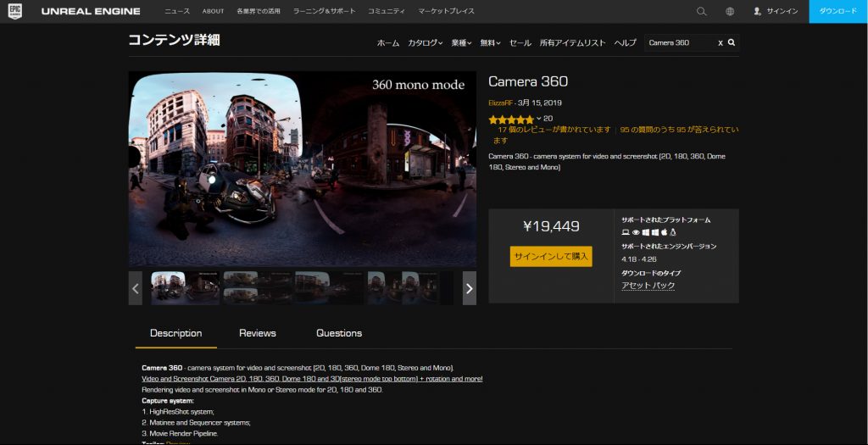868x445 pixels.
Task: Open the ヘルプ link
Action: 625,42
